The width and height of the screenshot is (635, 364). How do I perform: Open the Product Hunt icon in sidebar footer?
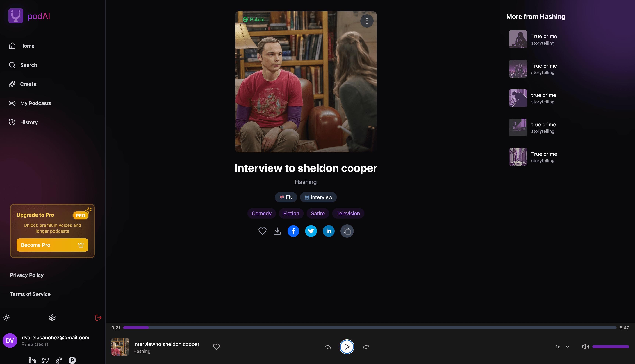pos(72,360)
